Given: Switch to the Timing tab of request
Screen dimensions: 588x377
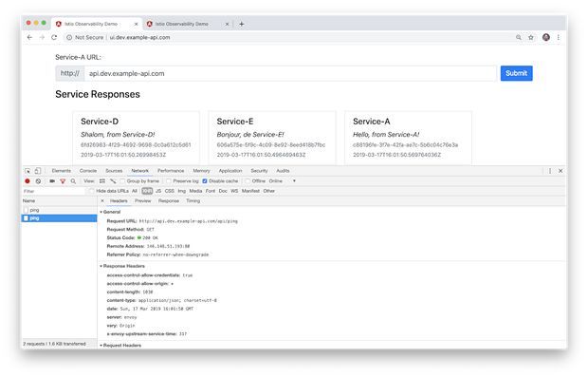Looking at the screenshot, I should (x=193, y=201).
